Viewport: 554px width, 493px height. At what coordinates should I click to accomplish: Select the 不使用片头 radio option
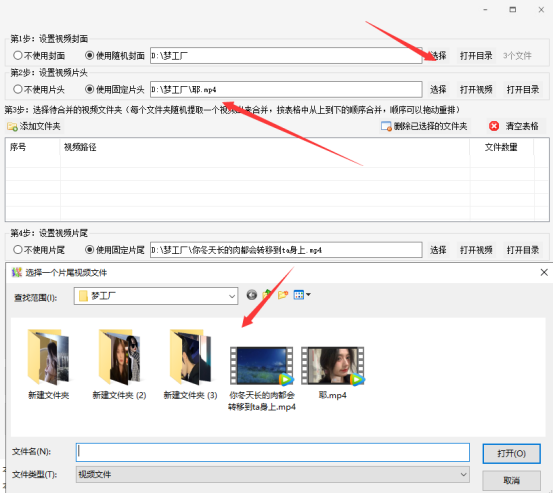[x=39, y=89]
